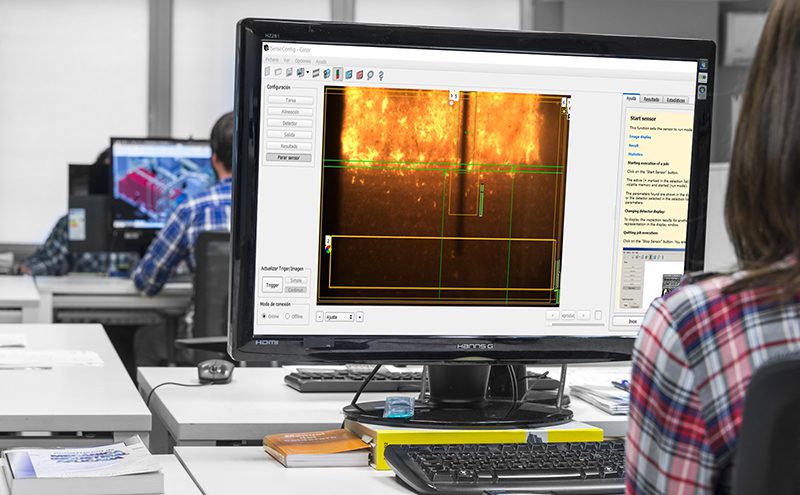
Task: Click the plus zoom stepper button
Action: pos(360,316)
